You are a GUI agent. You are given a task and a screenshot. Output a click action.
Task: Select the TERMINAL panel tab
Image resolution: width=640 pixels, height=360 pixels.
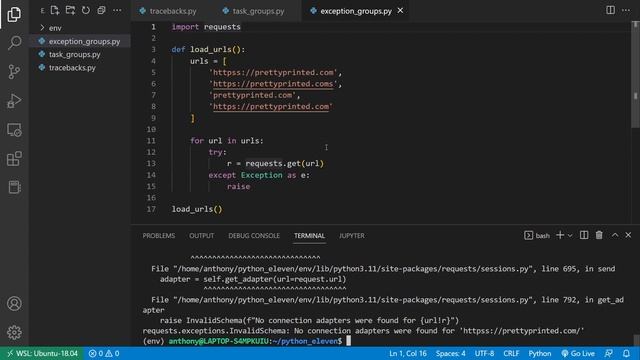309,236
